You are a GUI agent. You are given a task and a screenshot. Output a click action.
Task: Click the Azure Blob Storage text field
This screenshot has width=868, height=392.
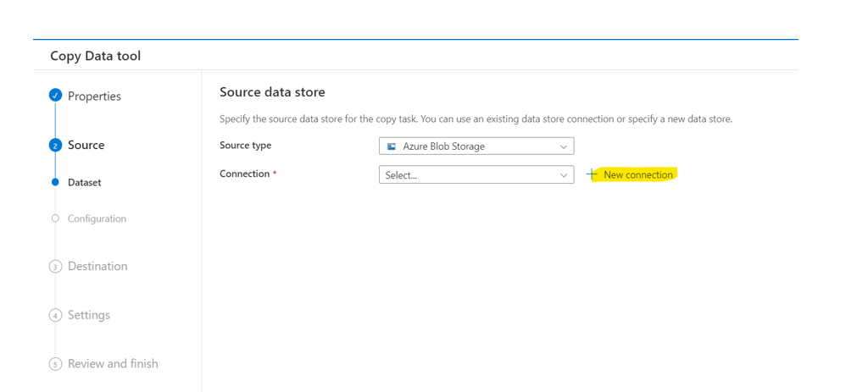click(476, 146)
